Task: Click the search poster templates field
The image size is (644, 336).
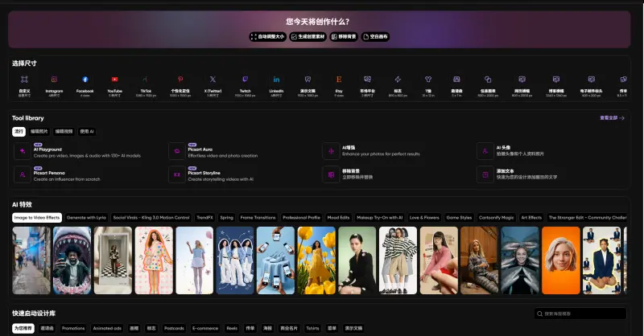Action: coord(580,313)
